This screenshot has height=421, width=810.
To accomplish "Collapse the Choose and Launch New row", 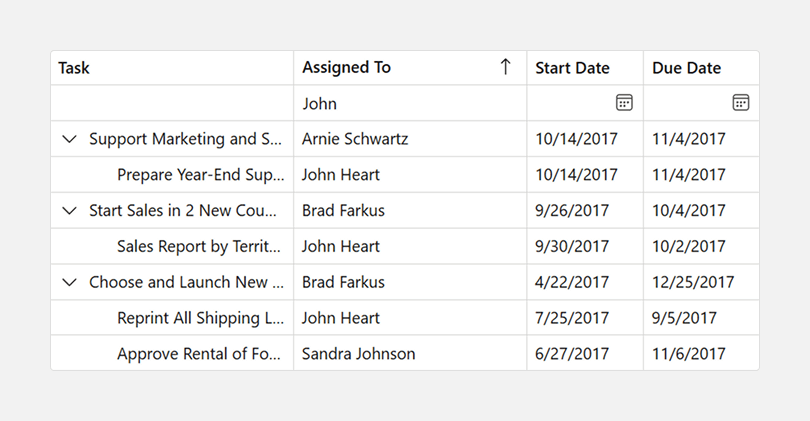I will [69, 283].
